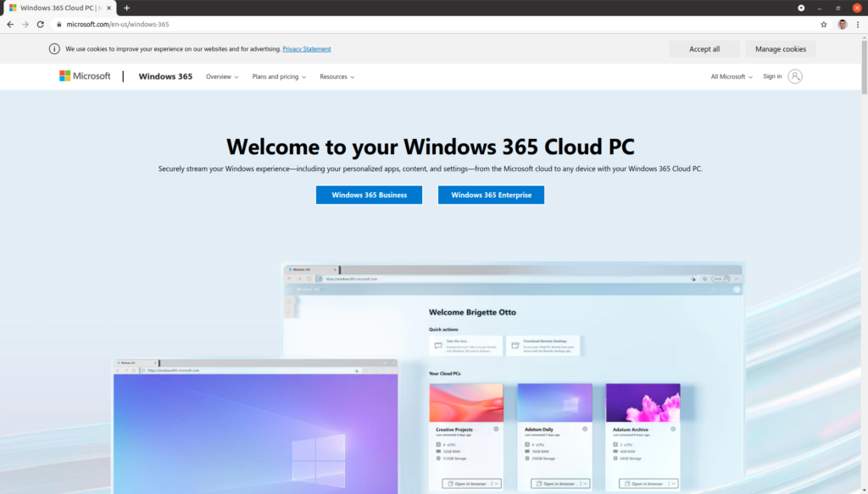Click the settings circle on Creative Projects card
Screen dimensions: 868x494
coord(496,430)
